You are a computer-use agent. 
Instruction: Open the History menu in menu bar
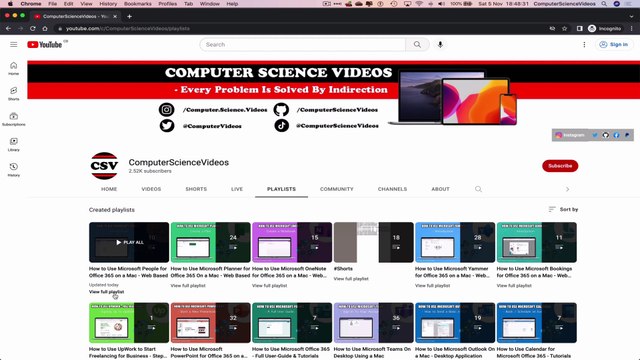pyautogui.click(x=108, y=4)
